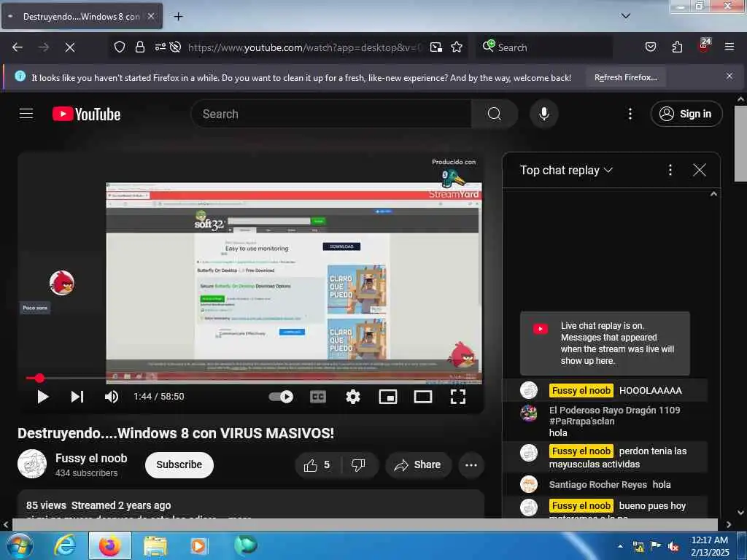Skip to next video
Image resolution: width=747 pixels, height=560 pixels.
click(77, 397)
